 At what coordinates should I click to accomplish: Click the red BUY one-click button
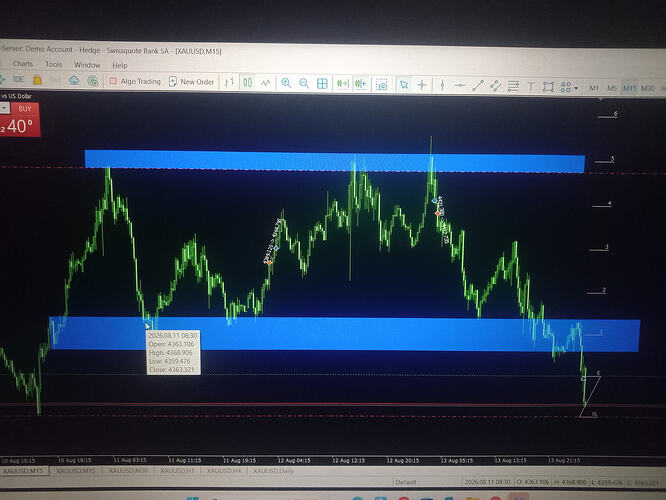(25, 109)
